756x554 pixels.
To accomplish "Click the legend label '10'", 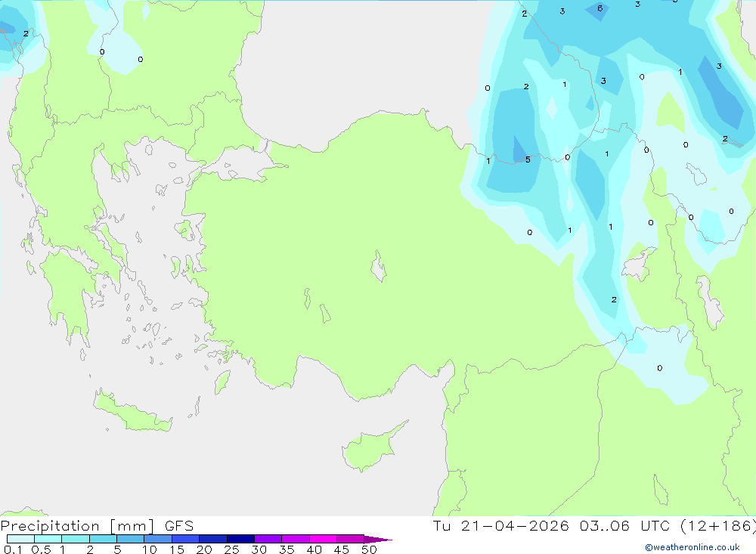I will coord(150,549).
